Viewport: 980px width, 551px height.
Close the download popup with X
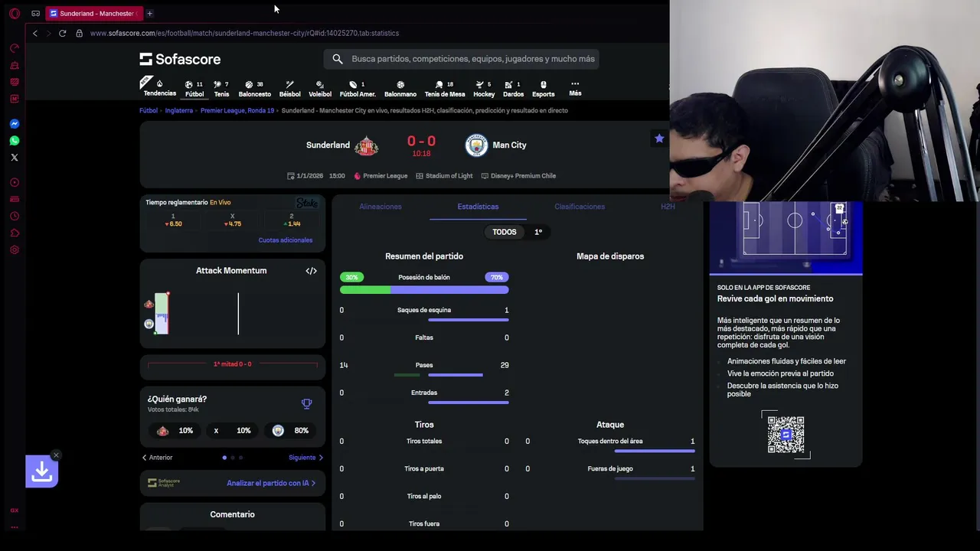pyautogui.click(x=56, y=455)
